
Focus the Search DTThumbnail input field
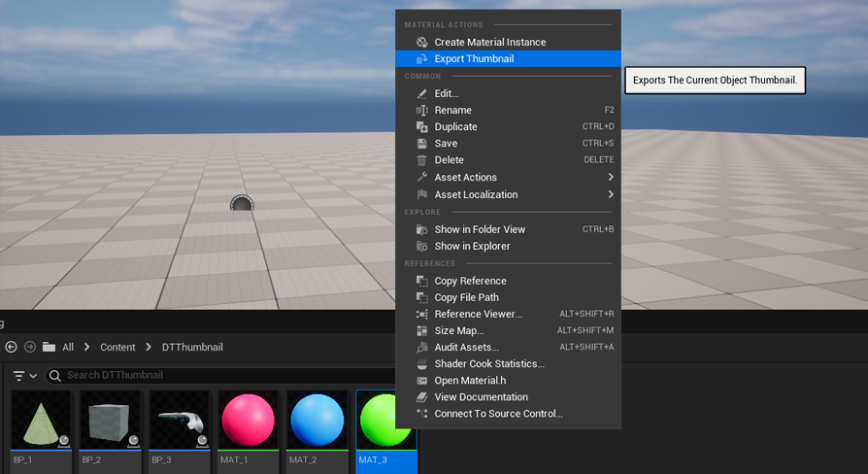(x=221, y=376)
